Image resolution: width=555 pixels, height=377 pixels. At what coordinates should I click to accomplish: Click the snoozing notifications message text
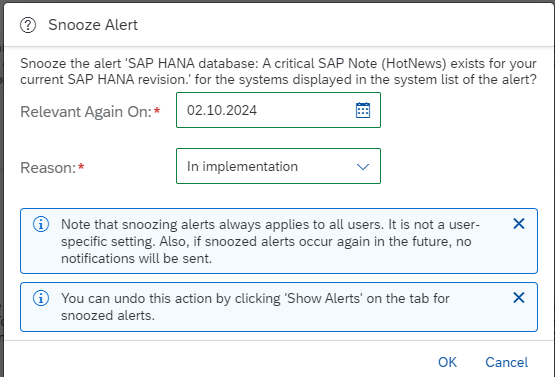point(270,241)
